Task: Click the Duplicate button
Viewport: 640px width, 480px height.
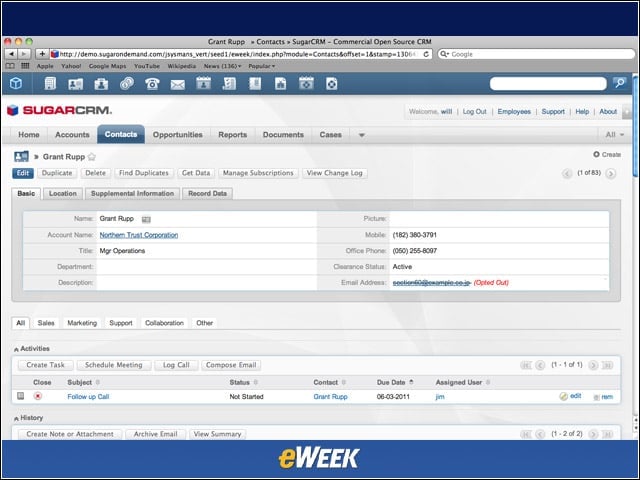Action: [x=57, y=173]
